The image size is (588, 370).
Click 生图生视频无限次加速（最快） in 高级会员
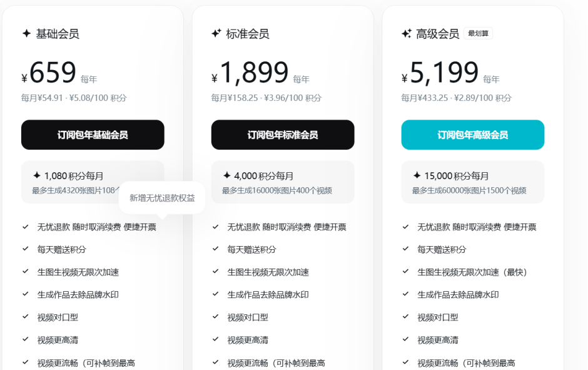(x=472, y=272)
